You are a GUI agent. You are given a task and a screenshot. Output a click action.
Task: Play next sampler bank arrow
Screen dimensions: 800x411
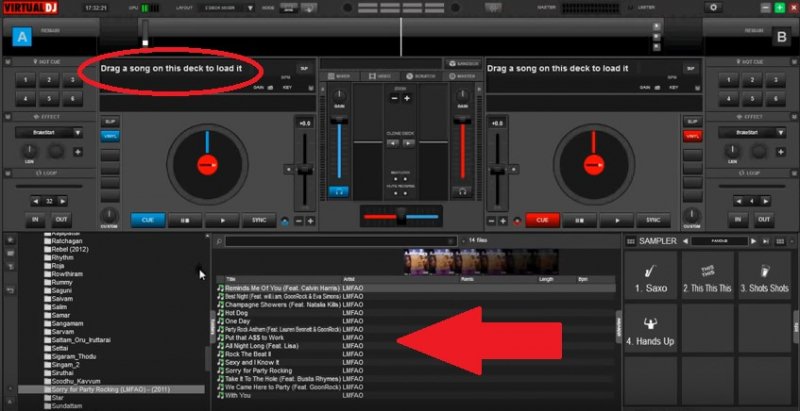[x=754, y=241]
